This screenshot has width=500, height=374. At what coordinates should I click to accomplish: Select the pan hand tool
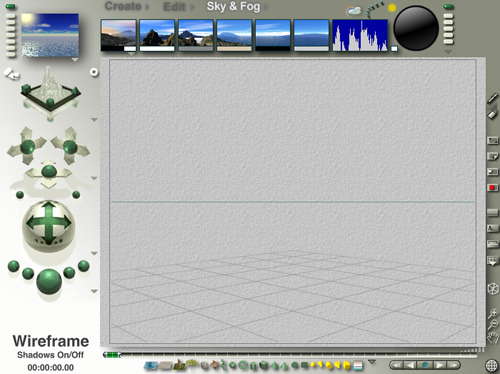(492, 338)
